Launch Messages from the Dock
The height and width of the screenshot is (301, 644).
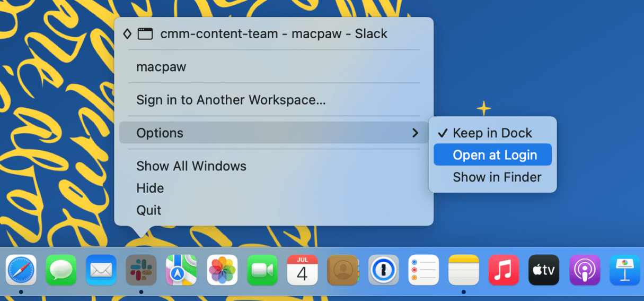pos(61,270)
